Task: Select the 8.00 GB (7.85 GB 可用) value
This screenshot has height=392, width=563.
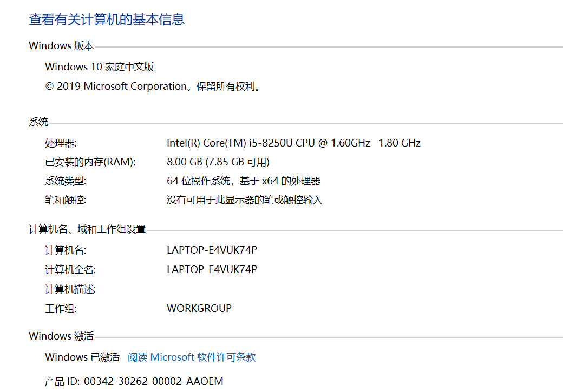Action: [x=218, y=162]
